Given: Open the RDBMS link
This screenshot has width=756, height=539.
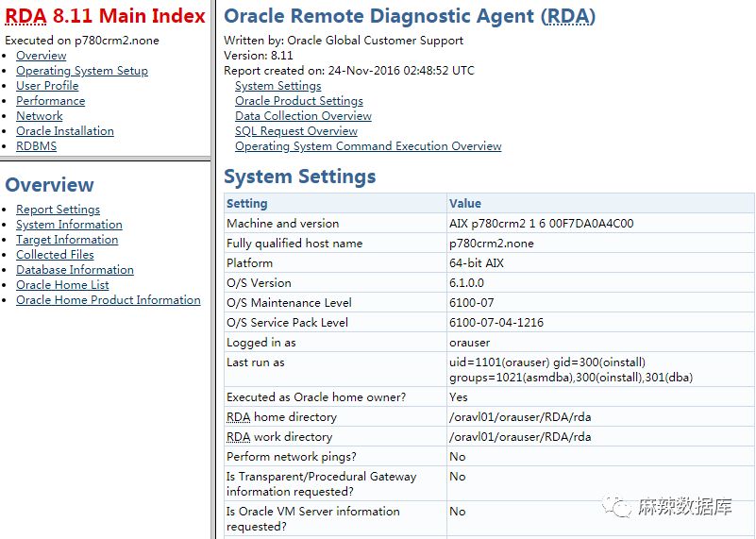Looking at the screenshot, I should pos(36,146).
